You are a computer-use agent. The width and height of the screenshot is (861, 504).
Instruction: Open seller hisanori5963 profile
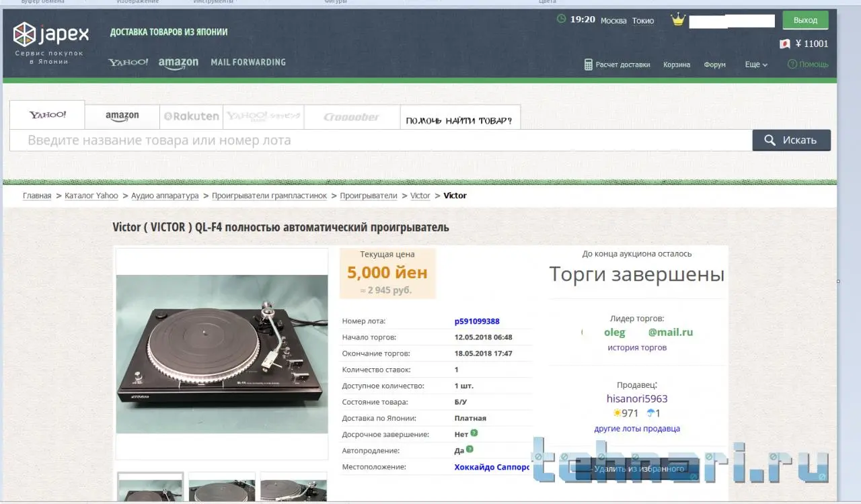pyautogui.click(x=637, y=398)
